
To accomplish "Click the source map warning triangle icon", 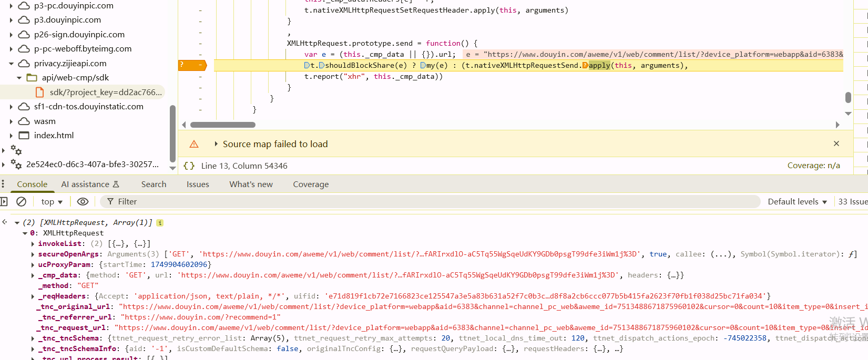I will tap(194, 144).
